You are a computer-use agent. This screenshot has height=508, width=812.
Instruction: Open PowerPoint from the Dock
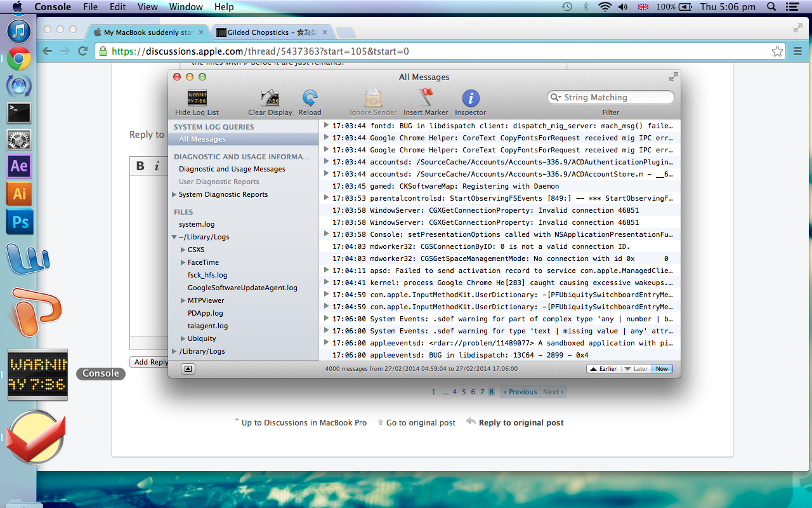(36, 311)
